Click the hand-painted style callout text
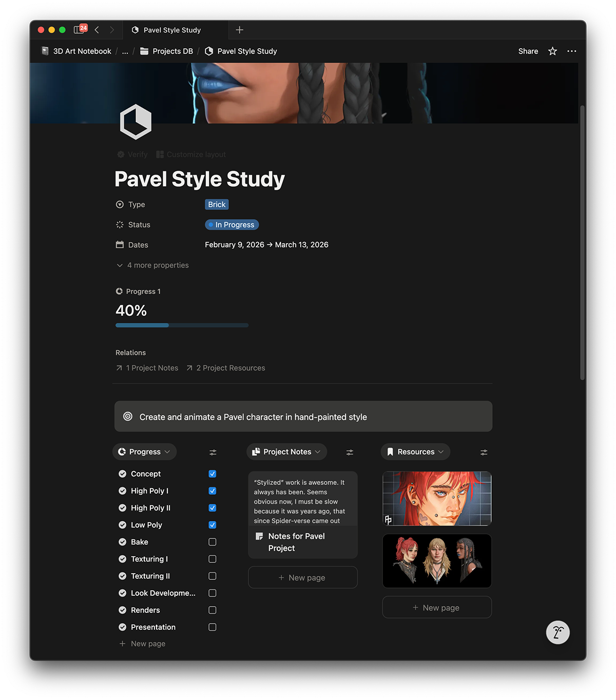 pyautogui.click(x=253, y=417)
